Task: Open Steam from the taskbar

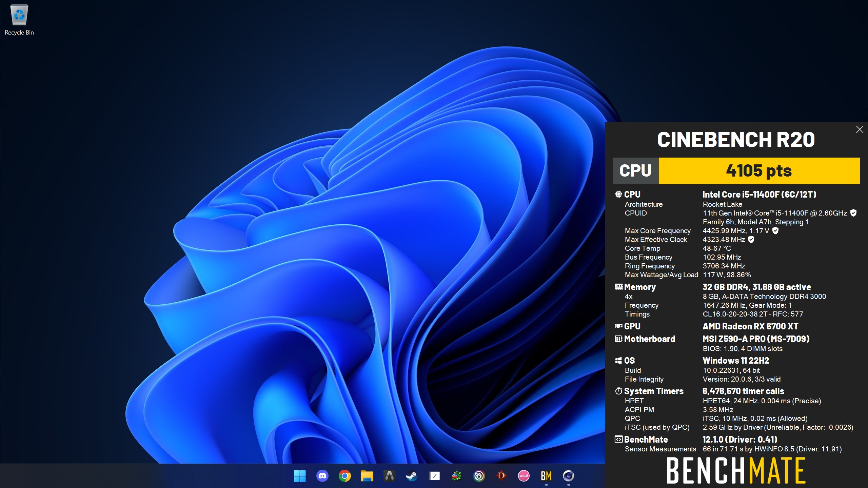Action: point(412,476)
